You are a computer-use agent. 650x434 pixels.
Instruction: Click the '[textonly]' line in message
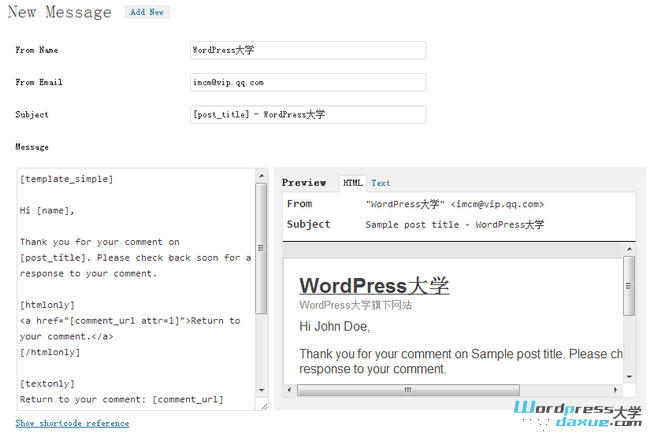point(47,384)
